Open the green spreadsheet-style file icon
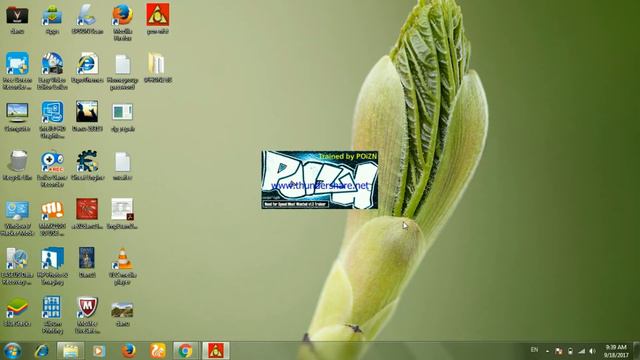Viewport: 640px width, 360px height. [122, 112]
